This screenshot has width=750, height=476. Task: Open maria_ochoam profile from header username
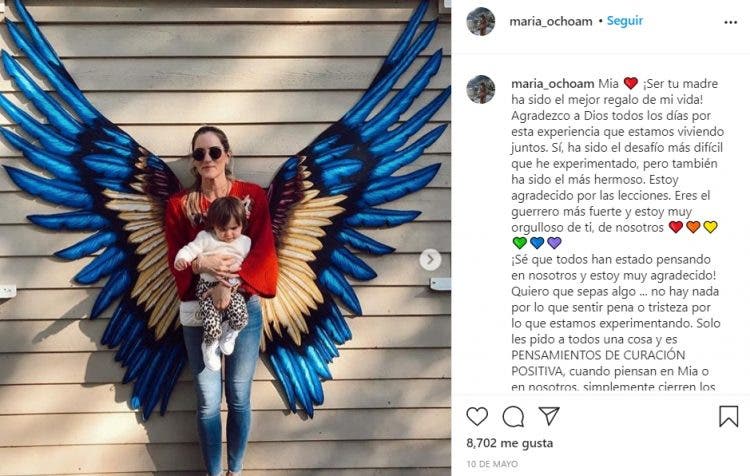point(551,22)
